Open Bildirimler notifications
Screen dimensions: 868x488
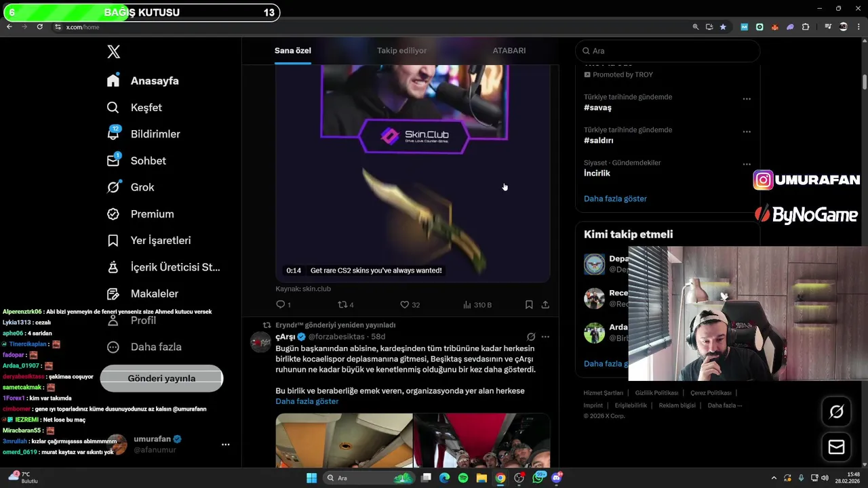(x=144, y=134)
